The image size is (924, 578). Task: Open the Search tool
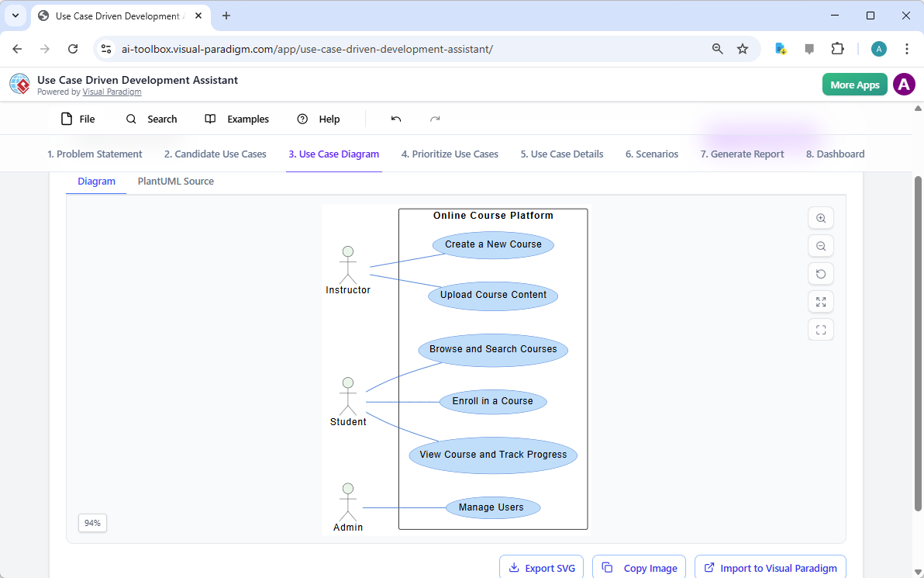click(x=151, y=119)
